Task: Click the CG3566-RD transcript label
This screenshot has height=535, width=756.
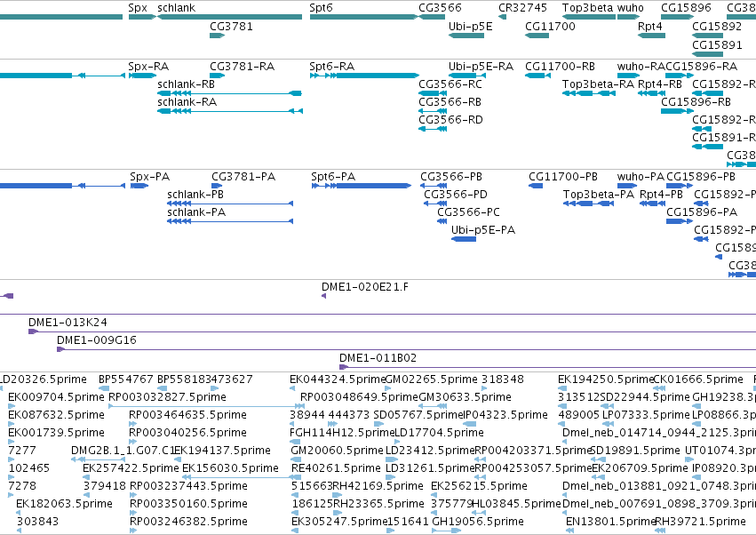Action: [450, 120]
